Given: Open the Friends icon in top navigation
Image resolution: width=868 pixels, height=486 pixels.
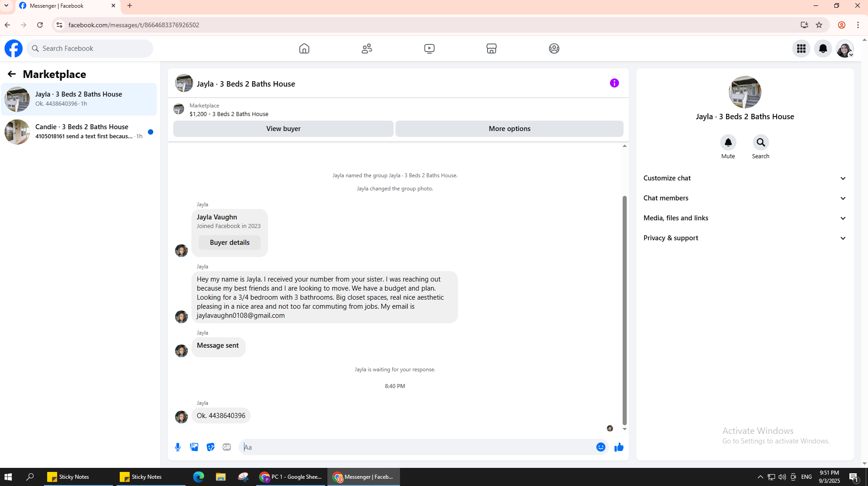Looking at the screenshot, I should click(367, 49).
